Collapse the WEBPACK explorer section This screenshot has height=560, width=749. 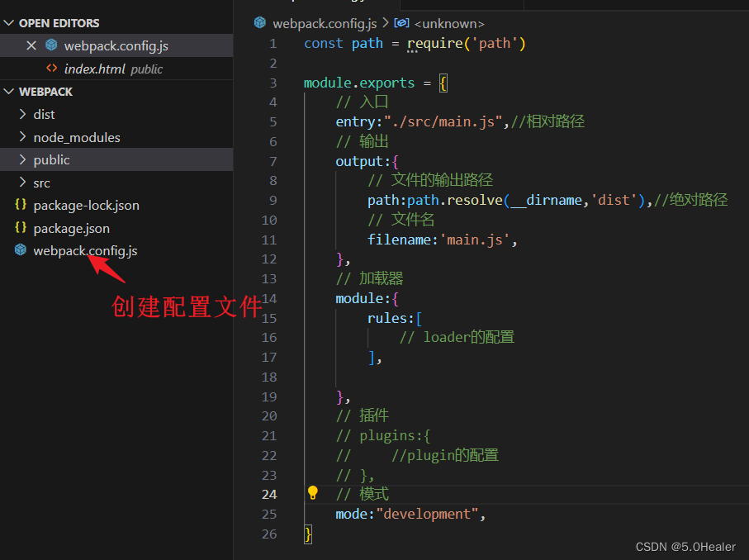pyautogui.click(x=9, y=91)
